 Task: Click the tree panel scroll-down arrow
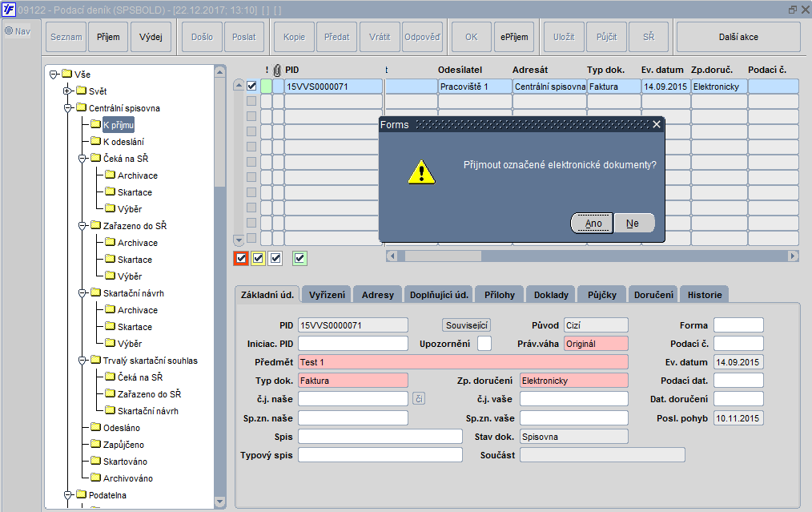point(219,502)
